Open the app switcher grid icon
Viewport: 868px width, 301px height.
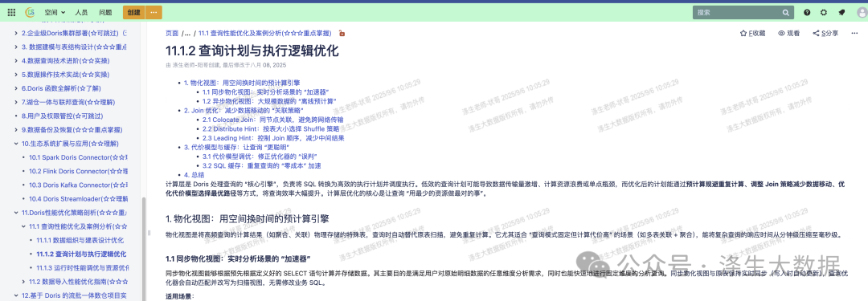(x=11, y=12)
